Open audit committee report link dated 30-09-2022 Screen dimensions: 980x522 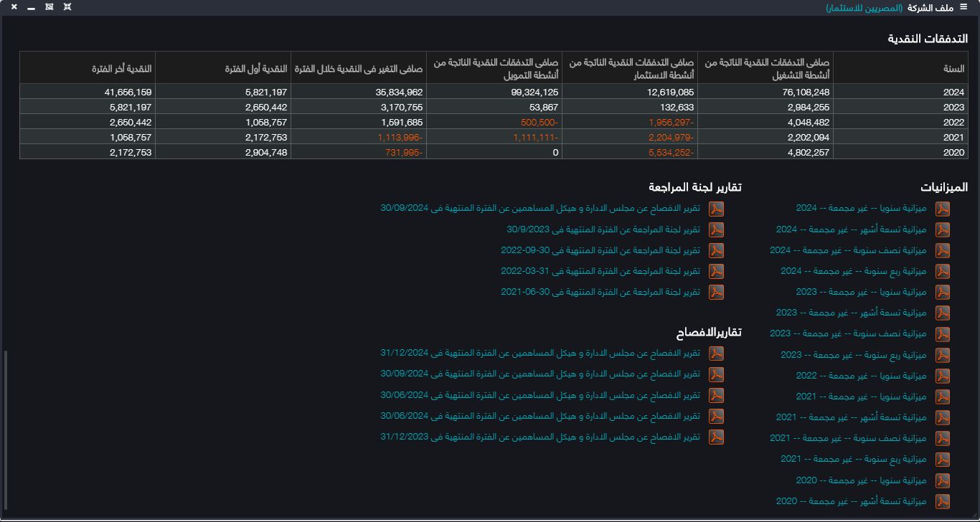pos(600,250)
